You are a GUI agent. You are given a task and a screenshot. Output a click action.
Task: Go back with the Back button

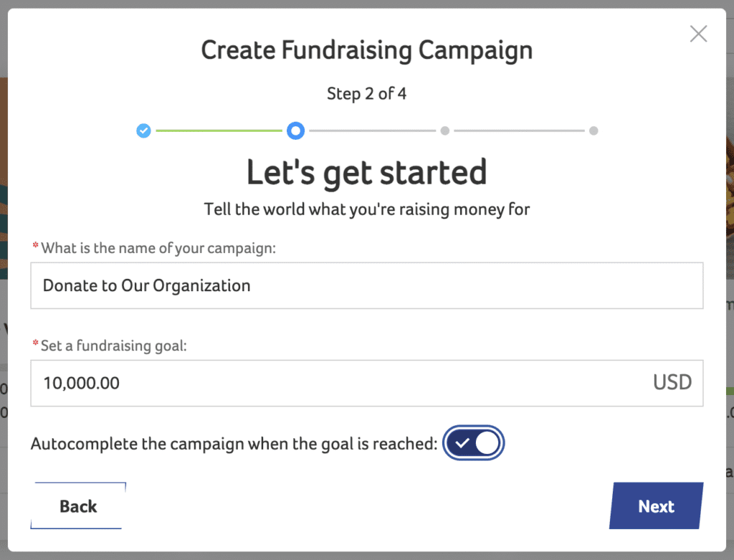pos(78,506)
